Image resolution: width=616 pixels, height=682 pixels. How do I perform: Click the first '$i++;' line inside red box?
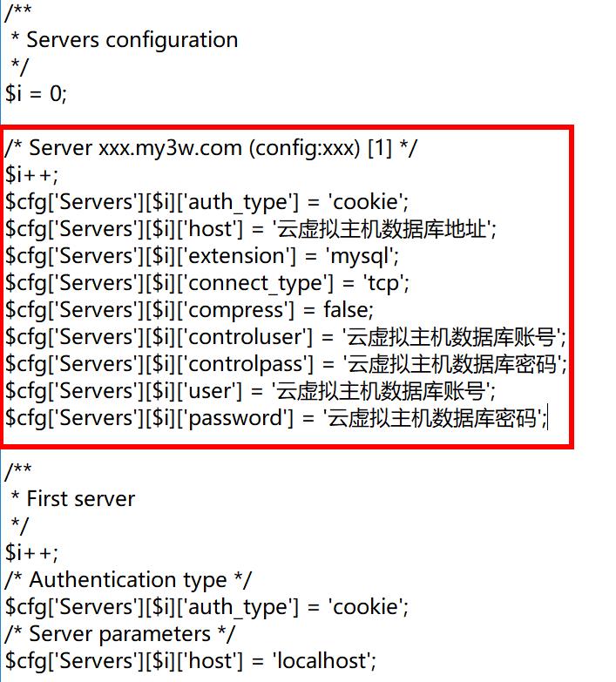point(31,175)
